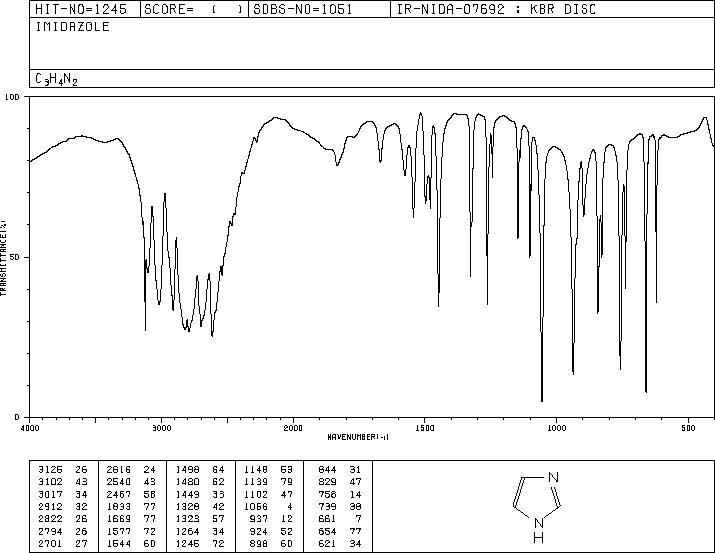Click the 4000 wavenumber axis label
The image size is (715, 553).
[30, 428]
